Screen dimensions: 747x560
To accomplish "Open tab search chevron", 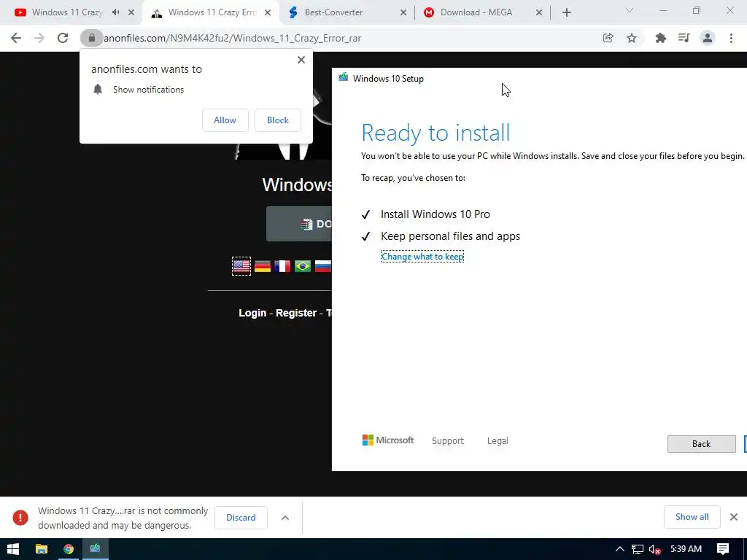I will coord(630,10).
